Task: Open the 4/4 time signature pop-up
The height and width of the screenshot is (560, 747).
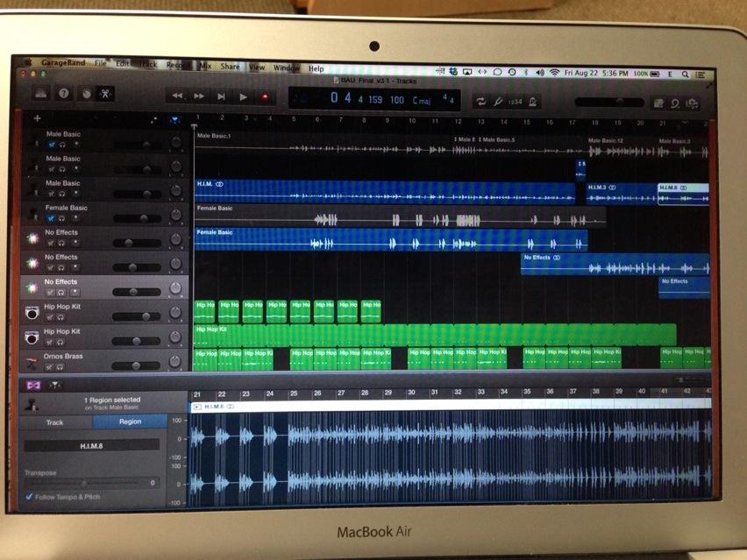Action: point(448,98)
